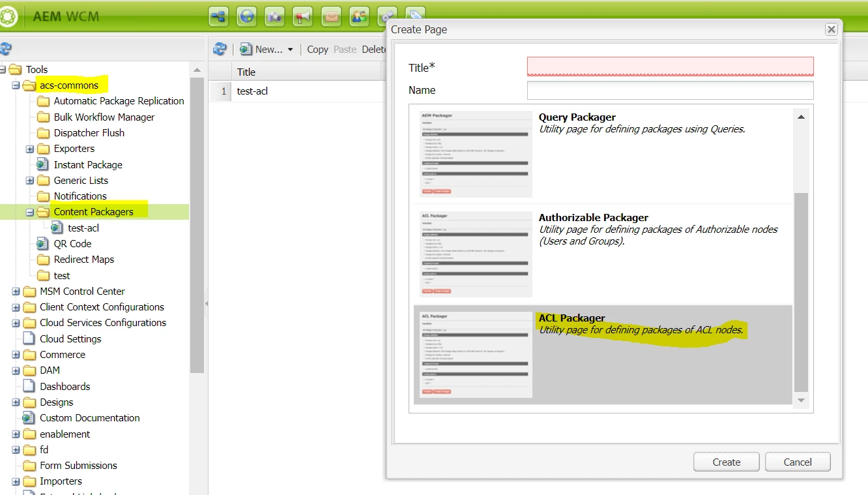Close the Create Page dialog
Screen dimensions: 868x495
(x=831, y=29)
